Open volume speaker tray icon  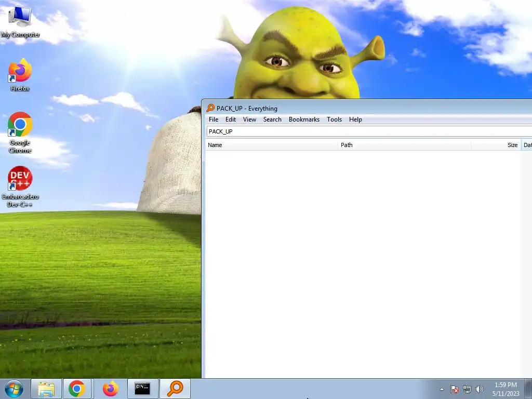pos(480,389)
